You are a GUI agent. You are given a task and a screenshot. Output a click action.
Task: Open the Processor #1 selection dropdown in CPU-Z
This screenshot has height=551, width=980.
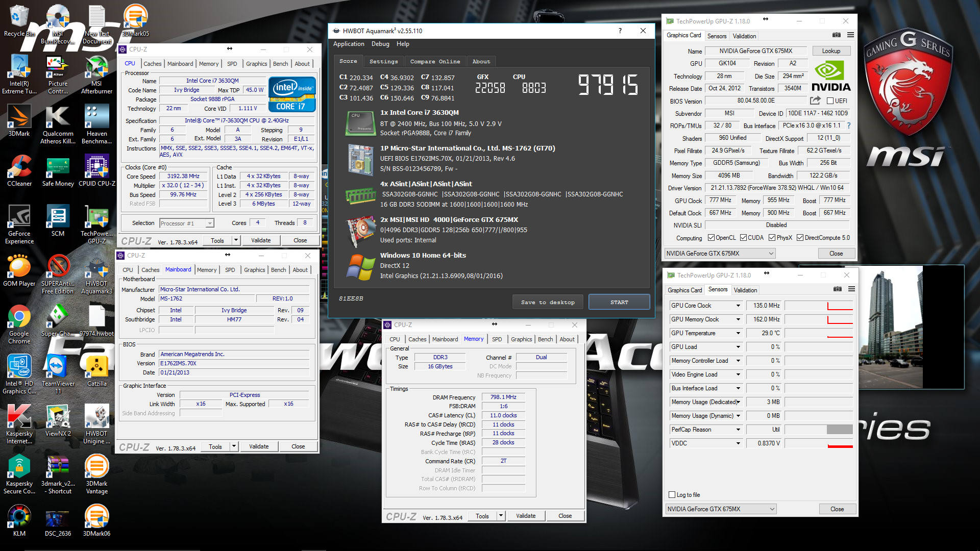pyautogui.click(x=209, y=223)
